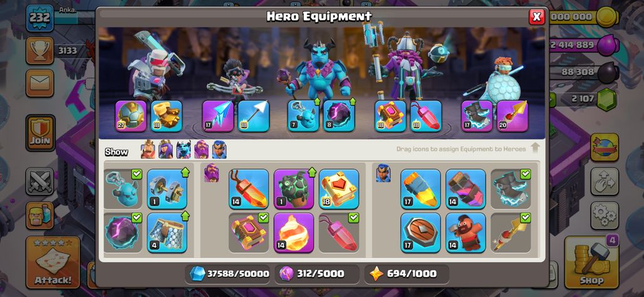This screenshot has height=297, width=644.
Task: Select the Fireball equipment at level 14
Action: (x=294, y=232)
